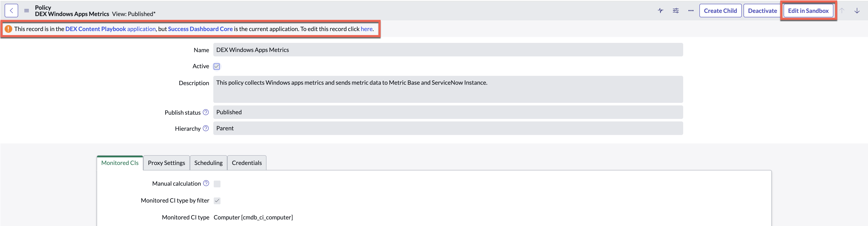
Task: Click the 'View: Published*' header text
Action: tap(134, 14)
